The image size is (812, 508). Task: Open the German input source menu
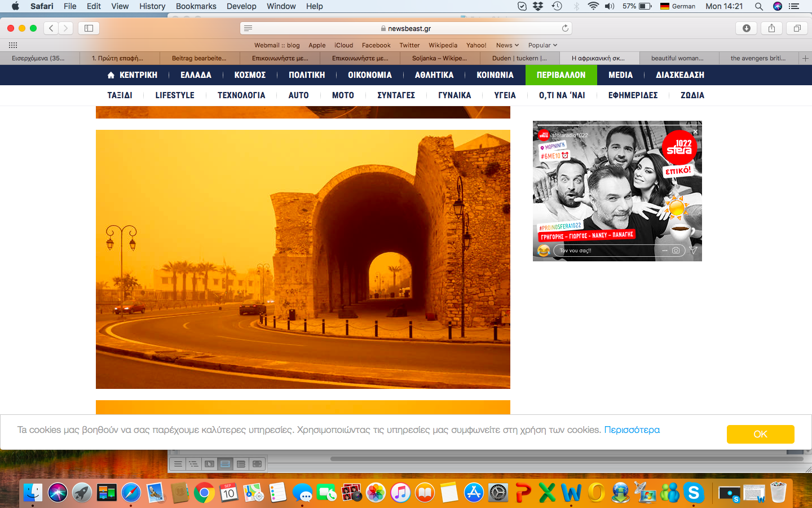coord(677,6)
